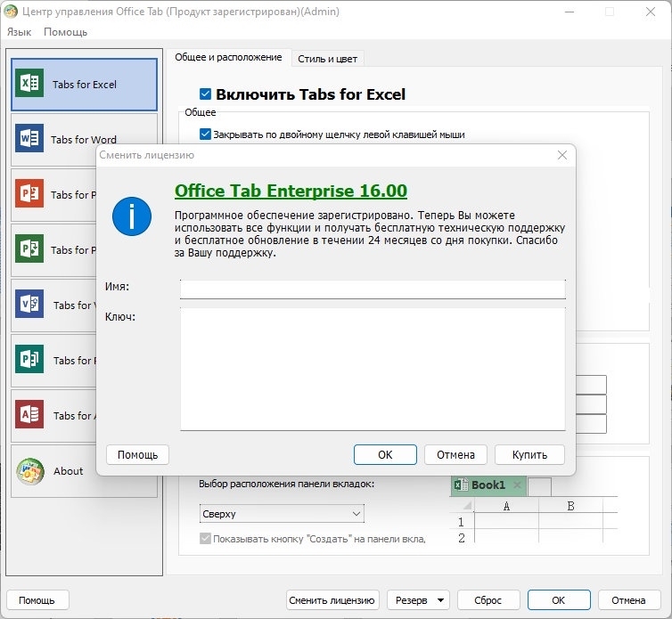Viewport: 672px width, 619px height.
Task: Click the About label in sidebar
Action: pyautogui.click(x=68, y=471)
